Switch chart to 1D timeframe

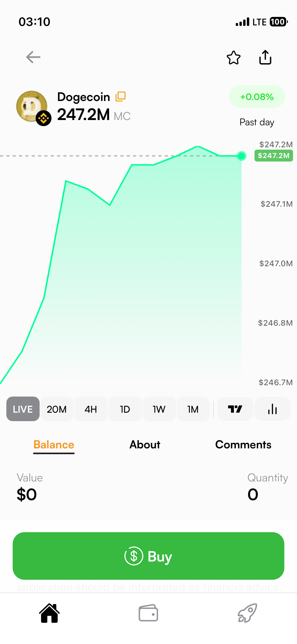pyautogui.click(x=125, y=409)
